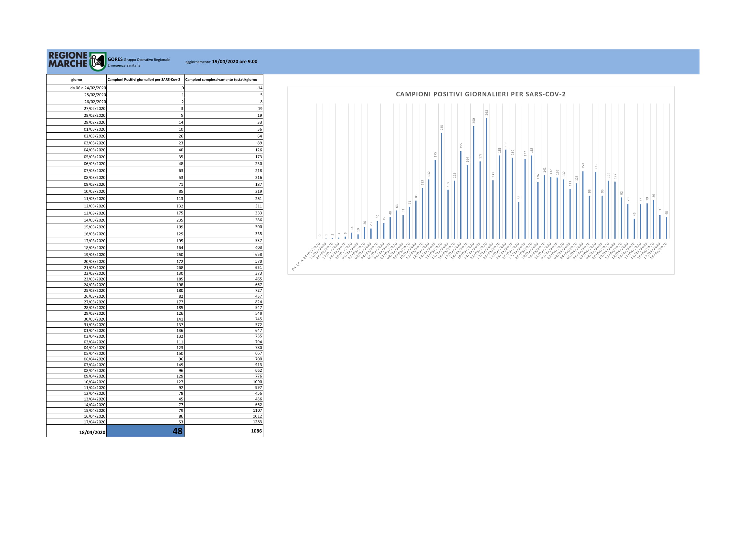Select the chart bar labeled 45

(634, 229)
